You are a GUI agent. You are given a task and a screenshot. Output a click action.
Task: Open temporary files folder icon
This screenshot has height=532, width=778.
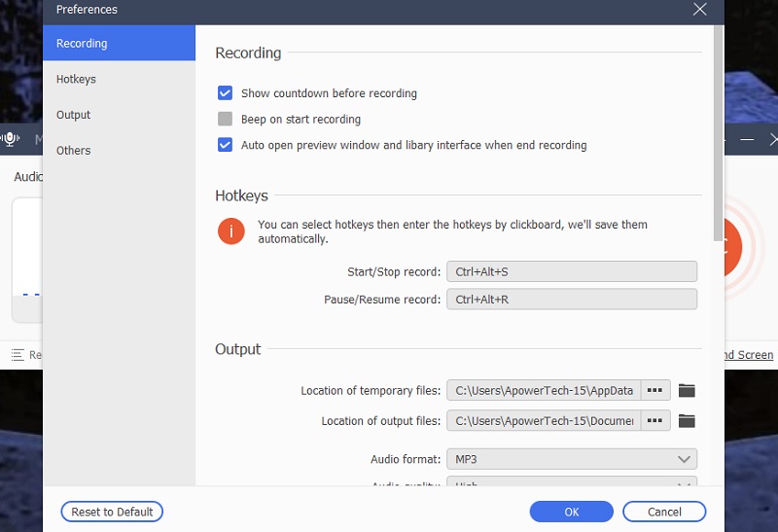[687, 391]
